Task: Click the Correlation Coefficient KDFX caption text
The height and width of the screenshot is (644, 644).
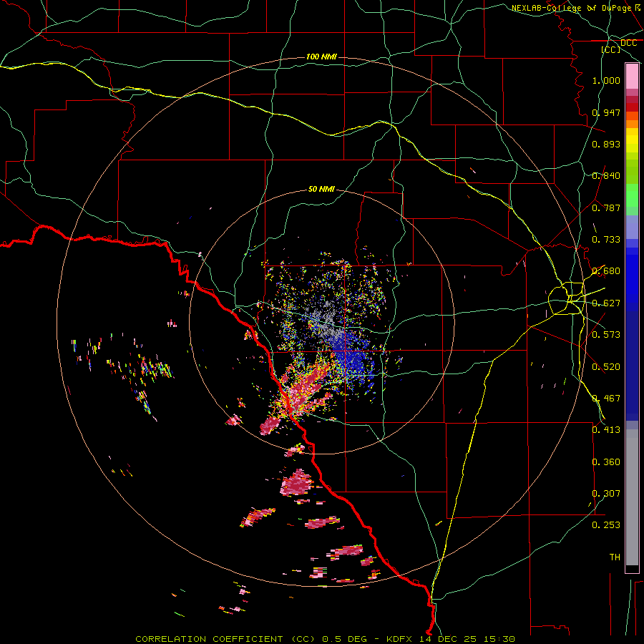Action: pos(325,639)
